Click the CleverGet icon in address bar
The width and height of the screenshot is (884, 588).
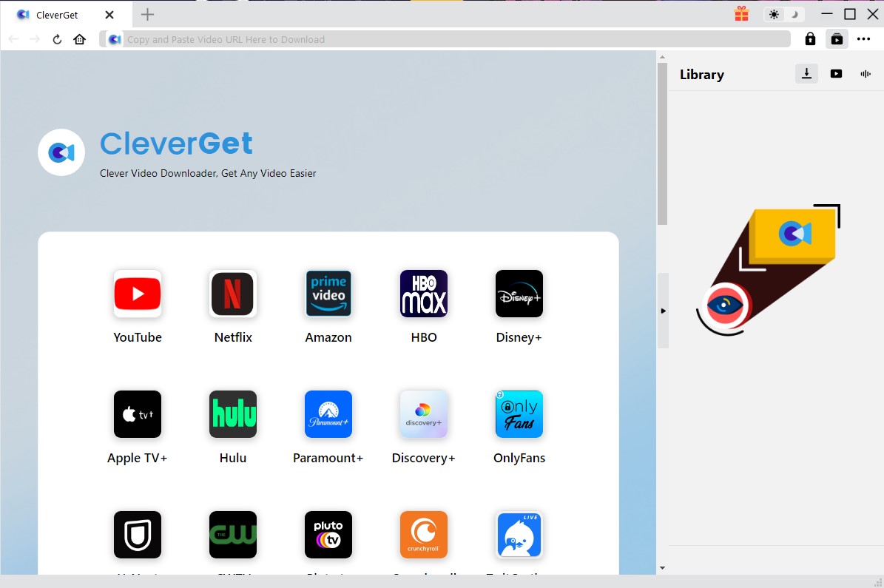(115, 39)
